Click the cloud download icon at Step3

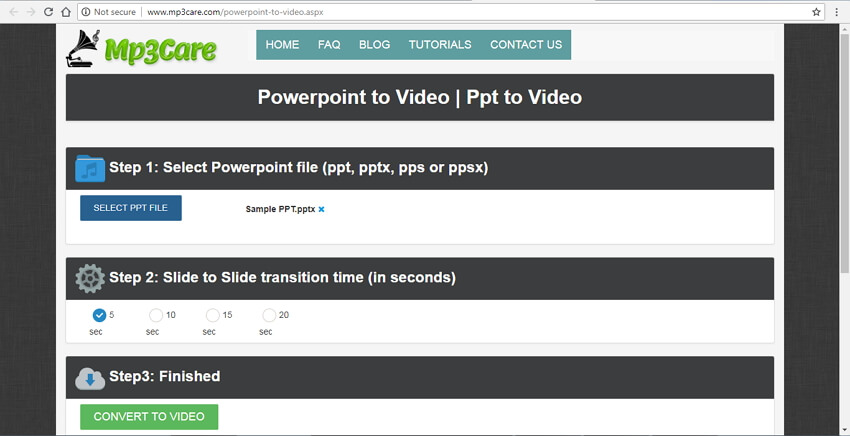90,379
